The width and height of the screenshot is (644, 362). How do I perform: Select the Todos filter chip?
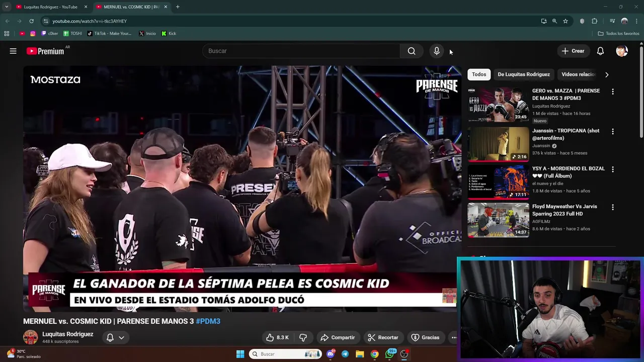click(479, 74)
